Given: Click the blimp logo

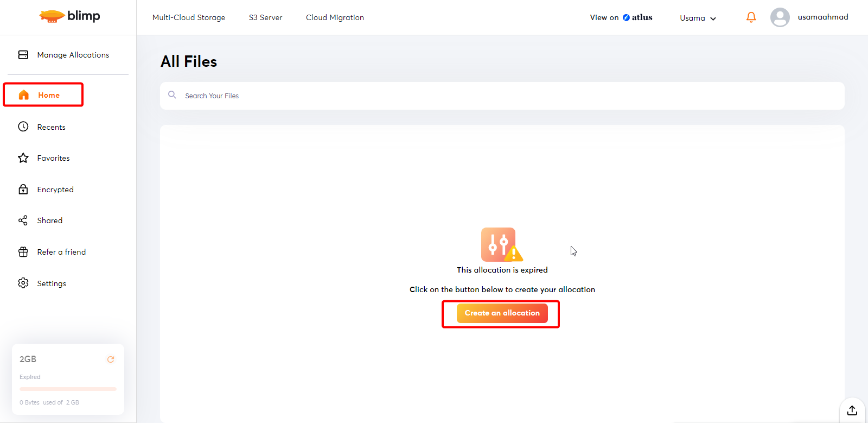Looking at the screenshot, I should [x=69, y=16].
